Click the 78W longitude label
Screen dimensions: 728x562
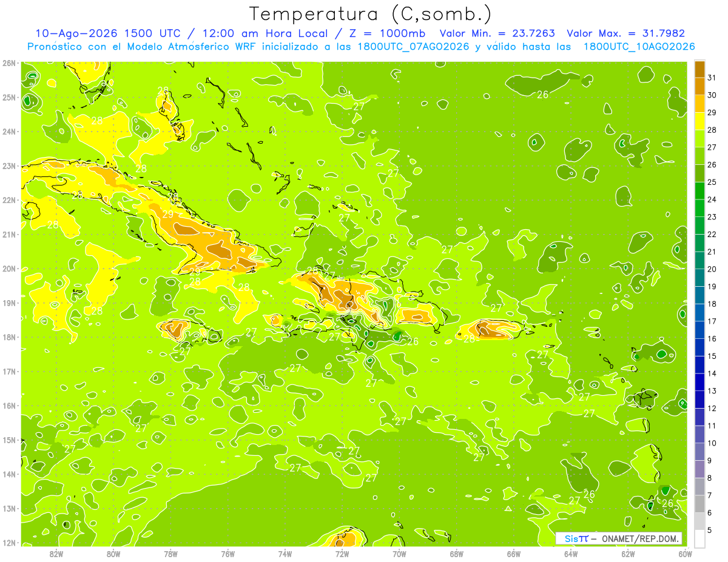pyautogui.click(x=170, y=554)
